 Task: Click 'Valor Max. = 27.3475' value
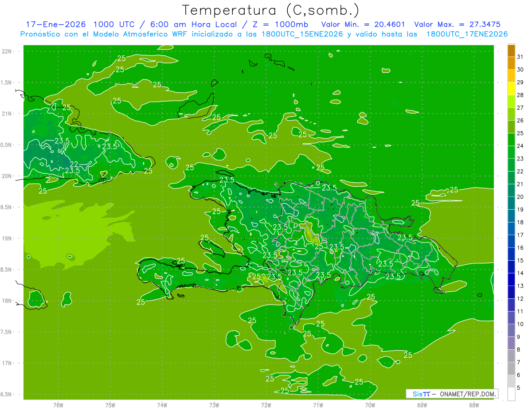(458, 24)
